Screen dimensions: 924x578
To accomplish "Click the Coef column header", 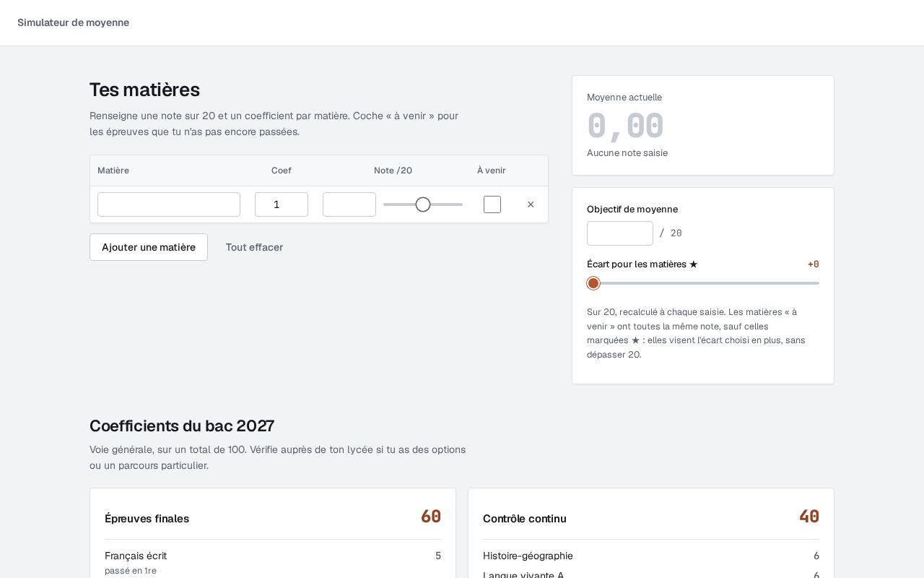I will [282, 171].
